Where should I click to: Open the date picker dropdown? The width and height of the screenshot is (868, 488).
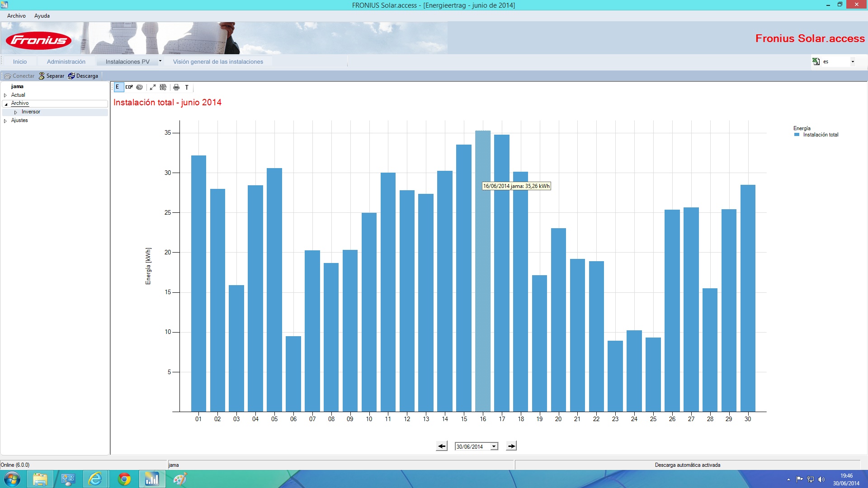(x=494, y=446)
